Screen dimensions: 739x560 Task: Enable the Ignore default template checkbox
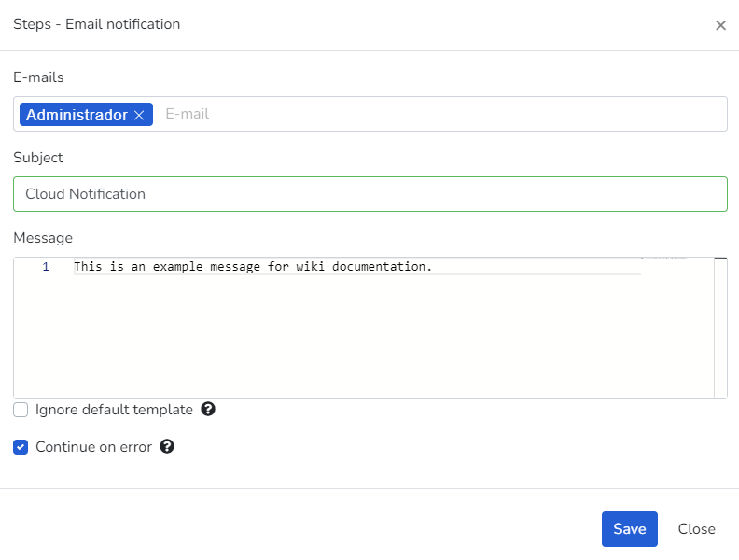coord(21,410)
